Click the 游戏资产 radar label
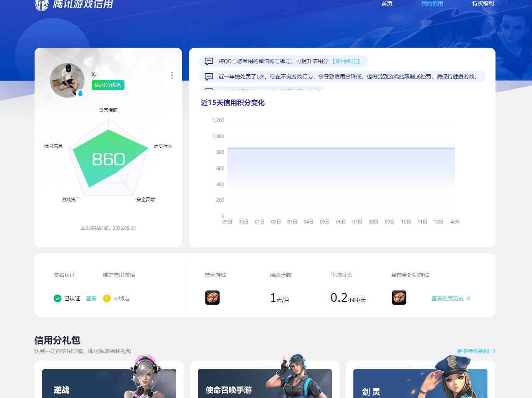 pos(71,200)
